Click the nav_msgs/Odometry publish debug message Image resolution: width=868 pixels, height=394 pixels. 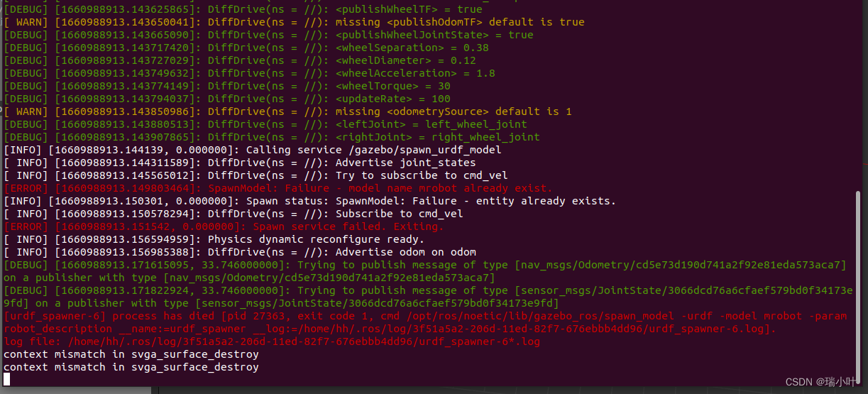coord(425,271)
